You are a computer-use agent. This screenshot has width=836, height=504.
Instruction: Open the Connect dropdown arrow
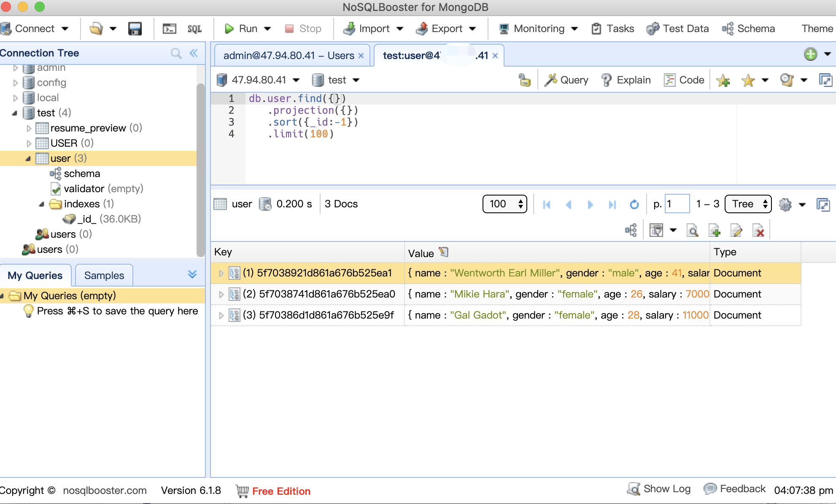pyautogui.click(x=65, y=29)
